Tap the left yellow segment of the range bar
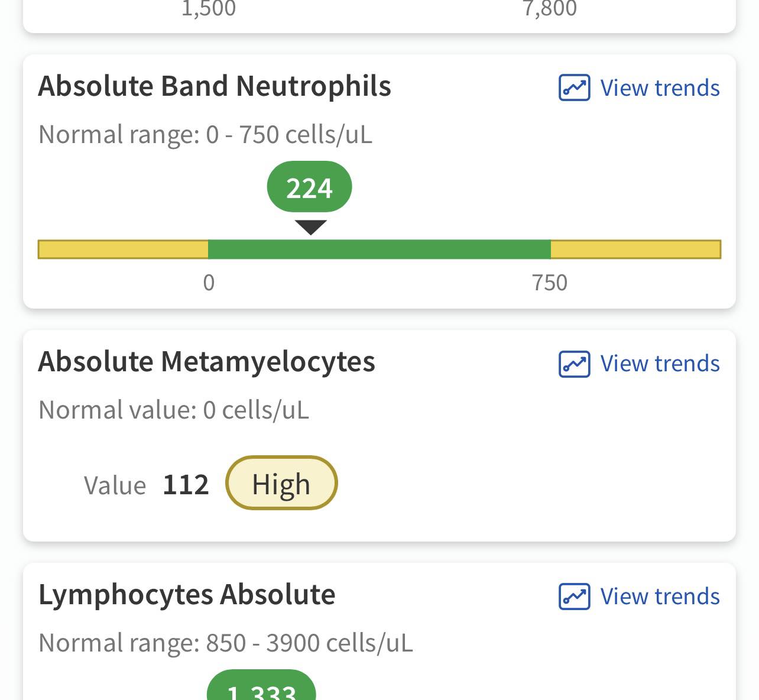Viewport: 759px width, 700px height. coord(123,249)
